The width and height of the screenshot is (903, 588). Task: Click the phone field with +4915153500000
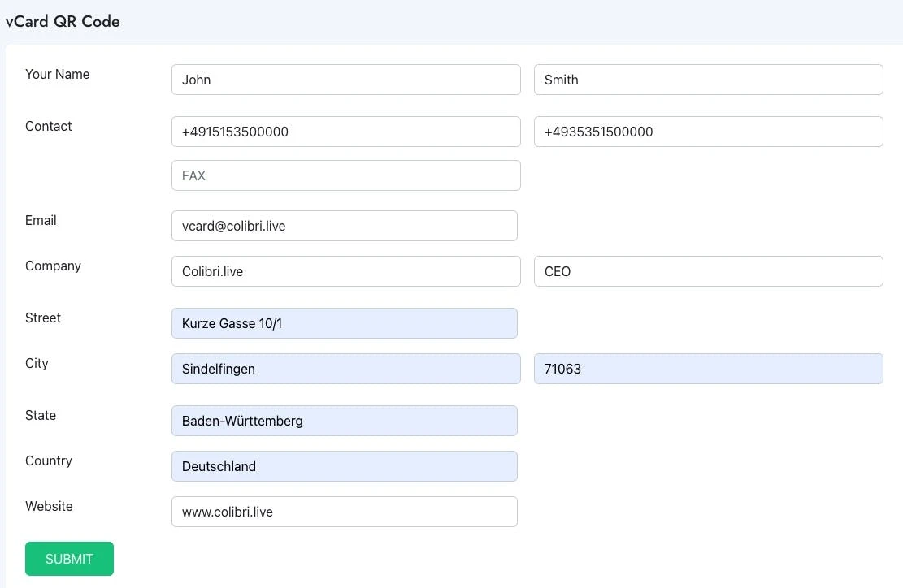[345, 132]
